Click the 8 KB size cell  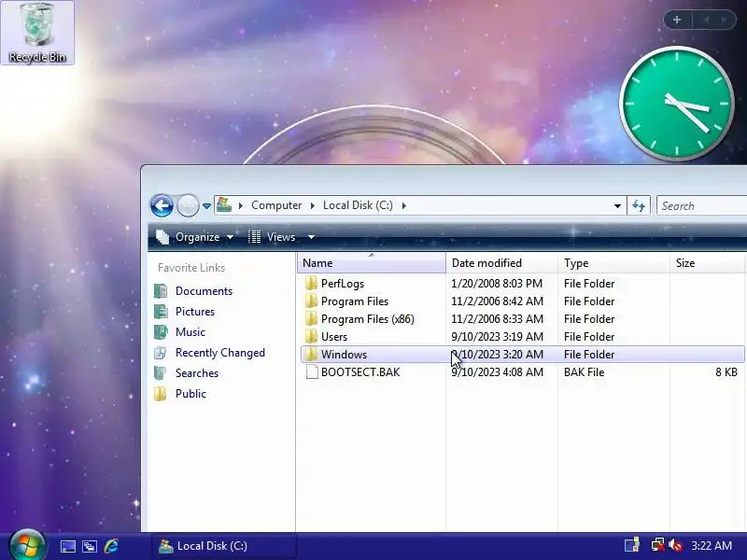[726, 371]
